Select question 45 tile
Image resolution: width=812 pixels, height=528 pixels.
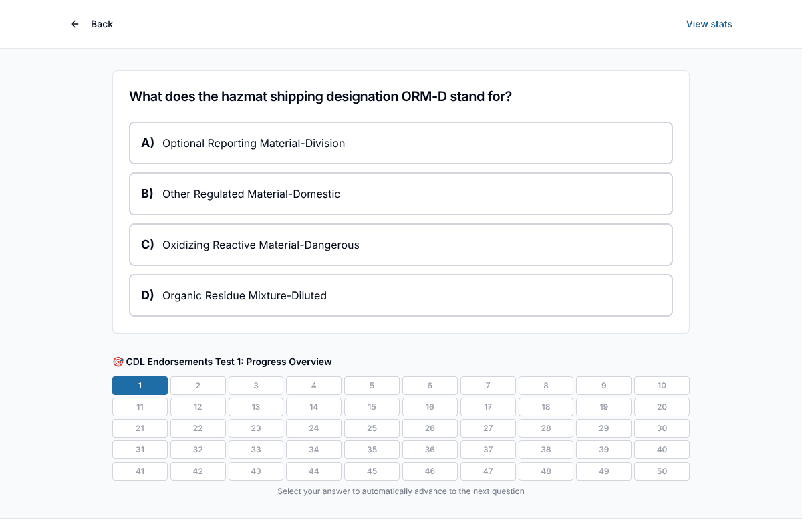372,471
